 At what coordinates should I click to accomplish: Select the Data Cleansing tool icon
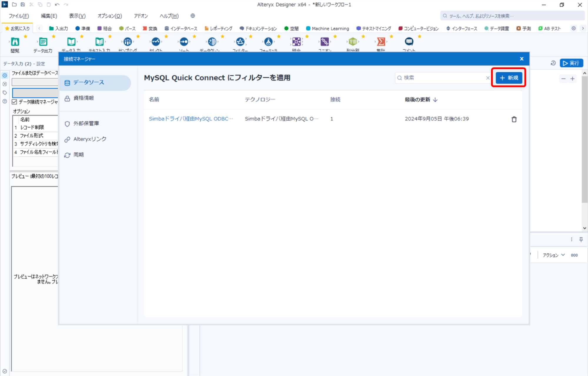[212, 42]
